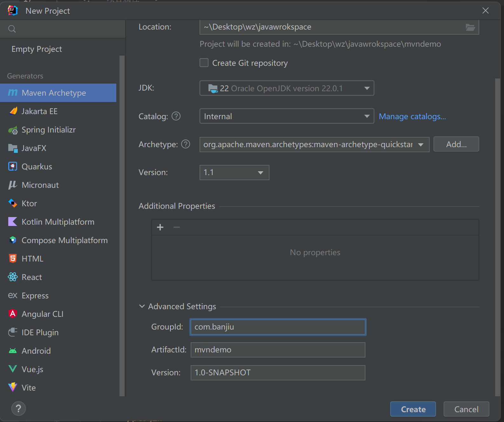Click the Project will be created in text
Image resolution: width=504 pixels, height=422 pixels.
tap(320, 44)
